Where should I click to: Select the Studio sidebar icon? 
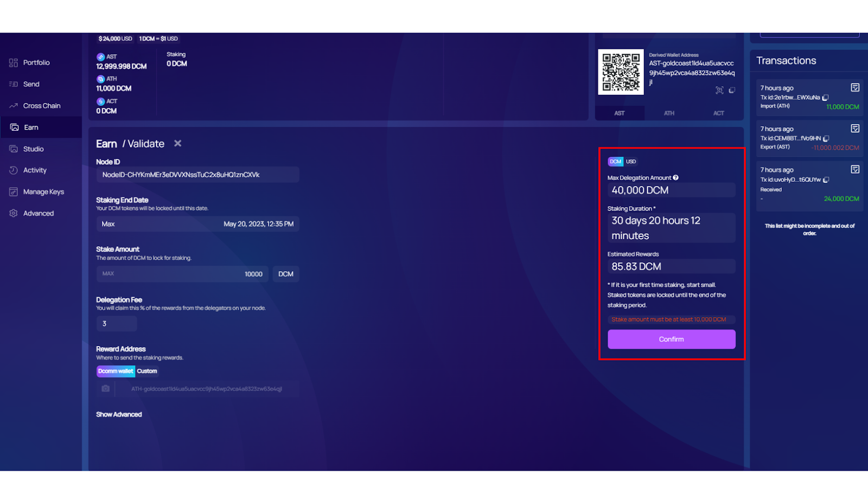tap(13, 149)
